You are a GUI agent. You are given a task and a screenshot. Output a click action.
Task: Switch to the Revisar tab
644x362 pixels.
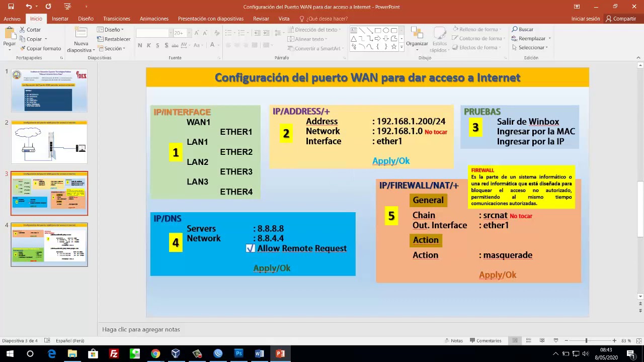point(261,19)
